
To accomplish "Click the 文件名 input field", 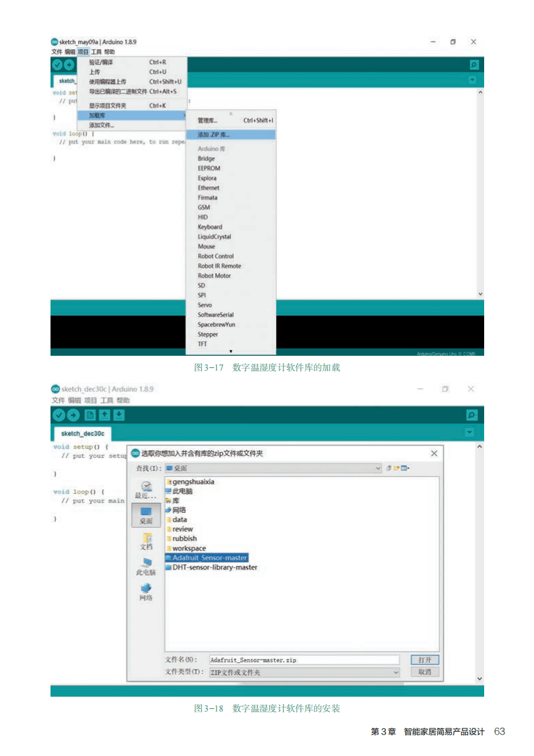I will coord(303,660).
